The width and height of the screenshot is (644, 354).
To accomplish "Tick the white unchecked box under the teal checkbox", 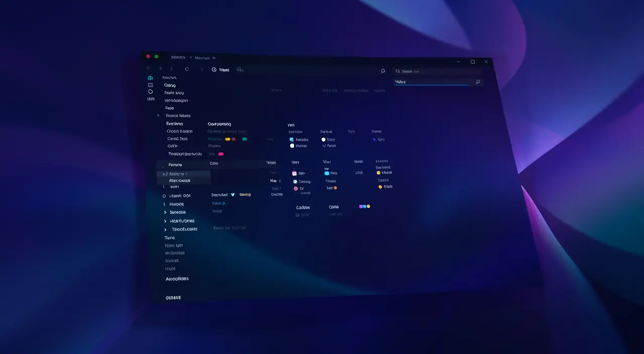I will (x=292, y=146).
